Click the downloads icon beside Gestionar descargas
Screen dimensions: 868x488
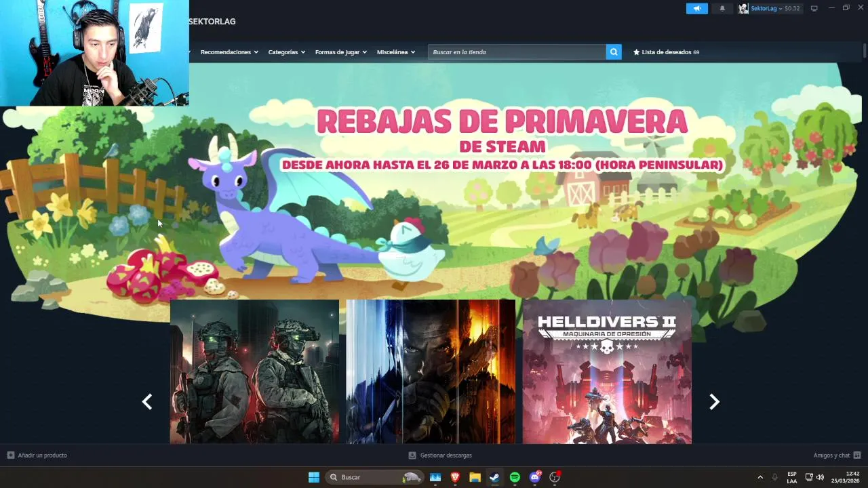[412, 455]
